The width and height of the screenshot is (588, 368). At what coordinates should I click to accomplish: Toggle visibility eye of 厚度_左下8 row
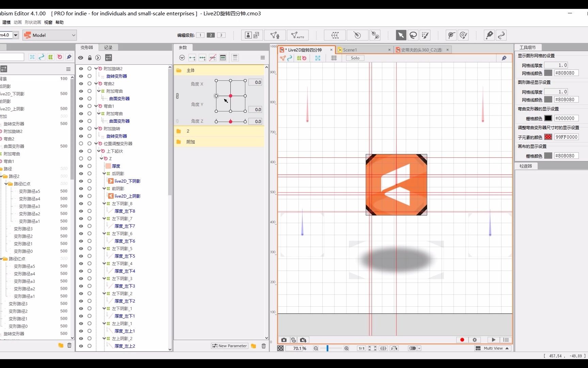(x=81, y=211)
